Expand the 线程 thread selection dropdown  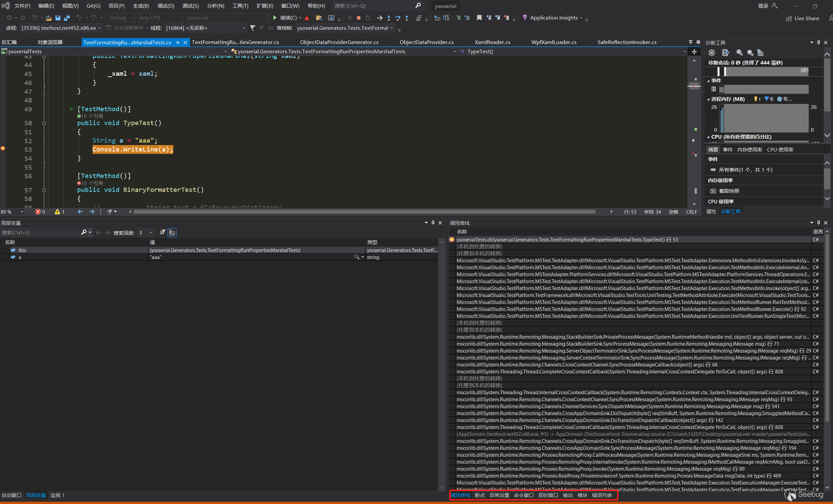[244, 28]
